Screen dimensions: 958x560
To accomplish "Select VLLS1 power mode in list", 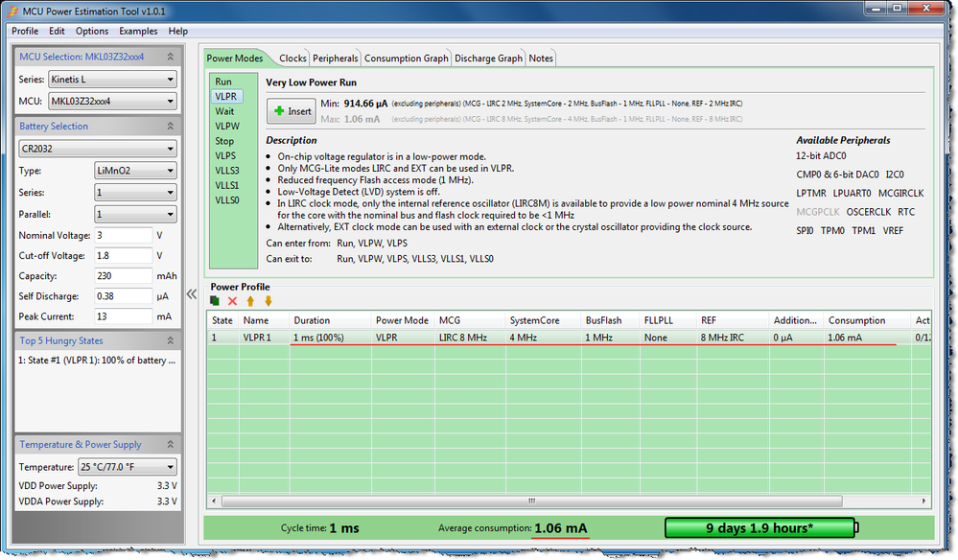I will click(227, 185).
